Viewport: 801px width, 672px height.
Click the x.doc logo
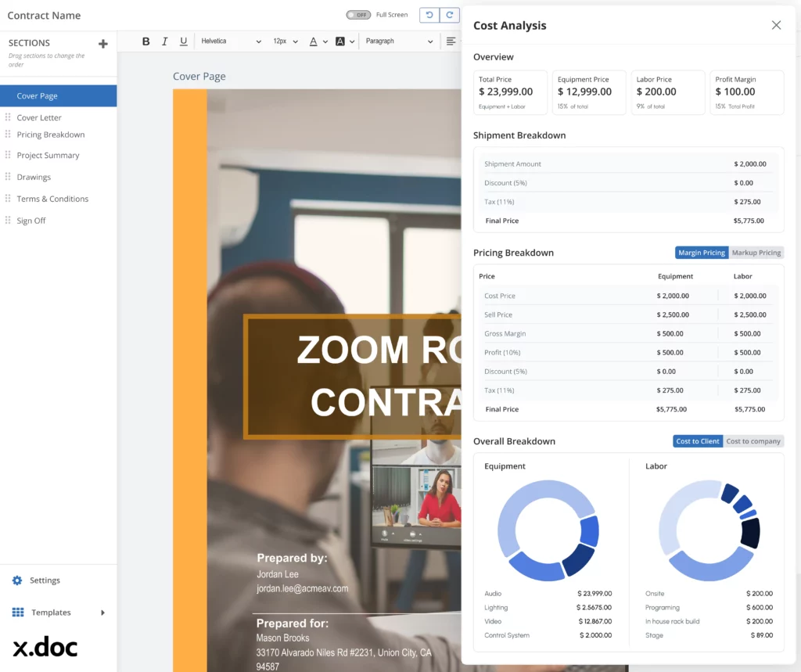(x=45, y=647)
